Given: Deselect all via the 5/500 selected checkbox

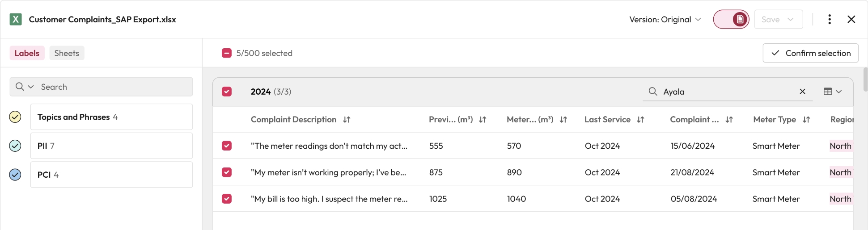Looking at the screenshot, I should click(227, 53).
